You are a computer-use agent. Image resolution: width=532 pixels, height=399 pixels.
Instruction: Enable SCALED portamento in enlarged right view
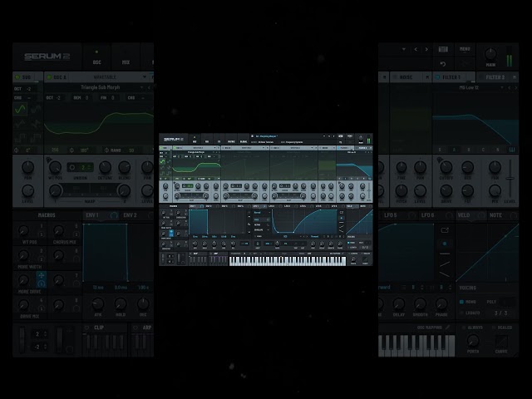[x=502, y=328]
